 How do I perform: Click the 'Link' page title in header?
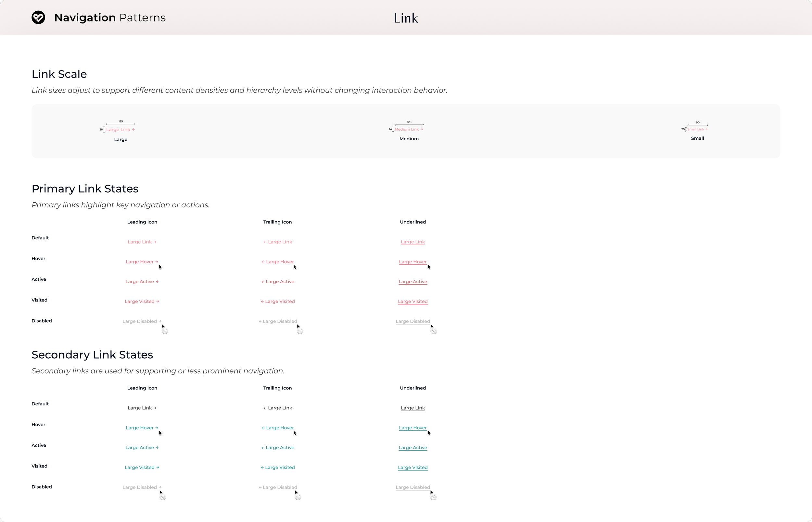click(x=406, y=18)
